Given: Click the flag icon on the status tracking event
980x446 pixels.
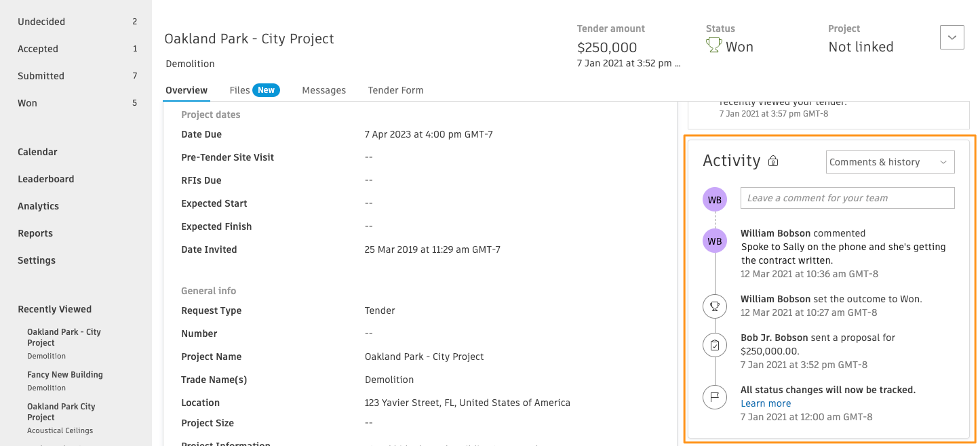Looking at the screenshot, I should tap(714, 397).
